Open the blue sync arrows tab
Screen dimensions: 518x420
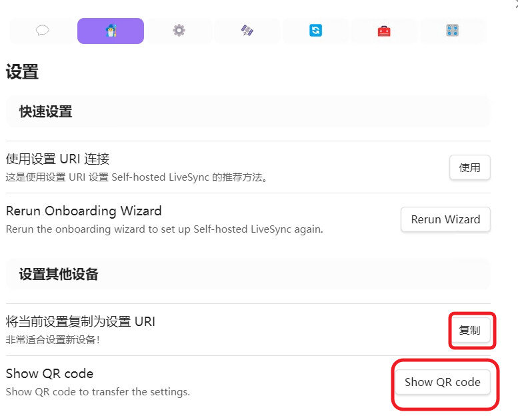[315, 31]
